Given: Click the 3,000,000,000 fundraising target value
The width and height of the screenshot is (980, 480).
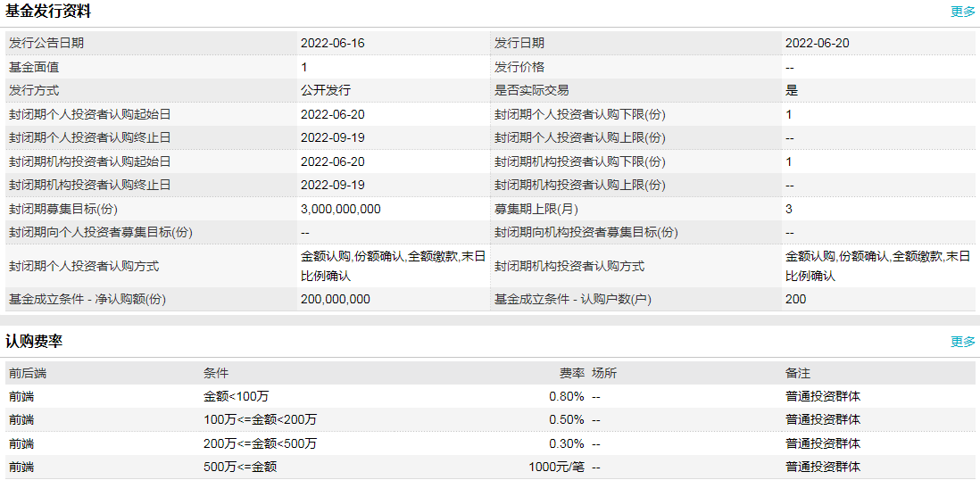Looking at the screenshot, I should tap(341, 209).
